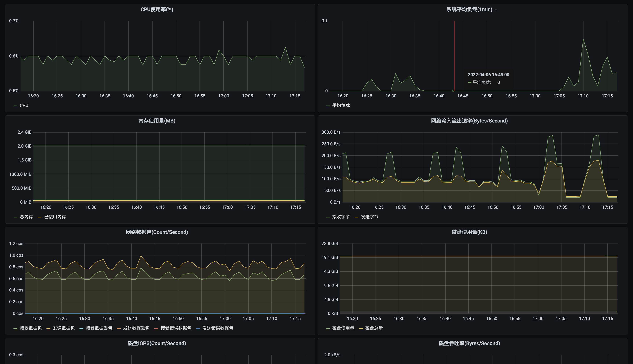Click the 发送字节 legend color icon

click(356, 217)
